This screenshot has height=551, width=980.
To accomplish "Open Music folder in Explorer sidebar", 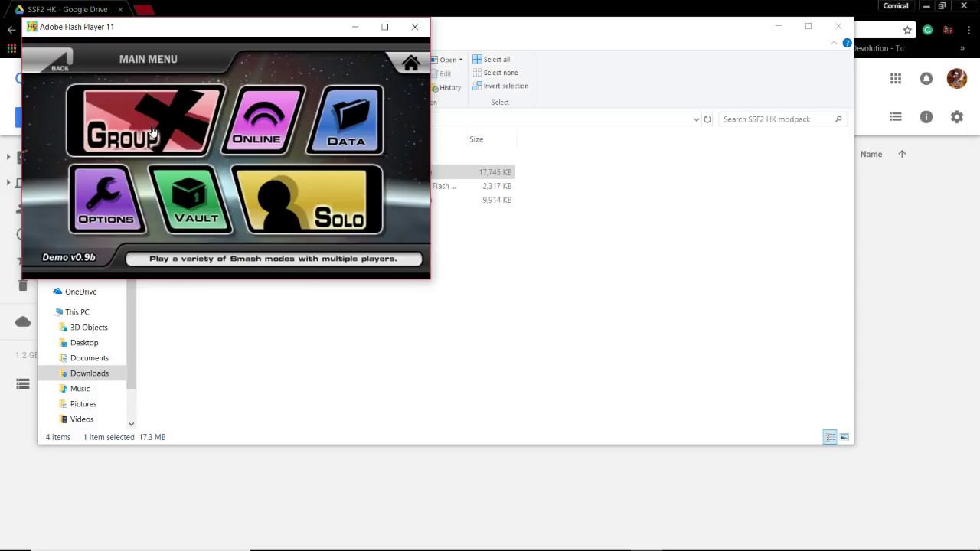I will click(x=74, y=389).
